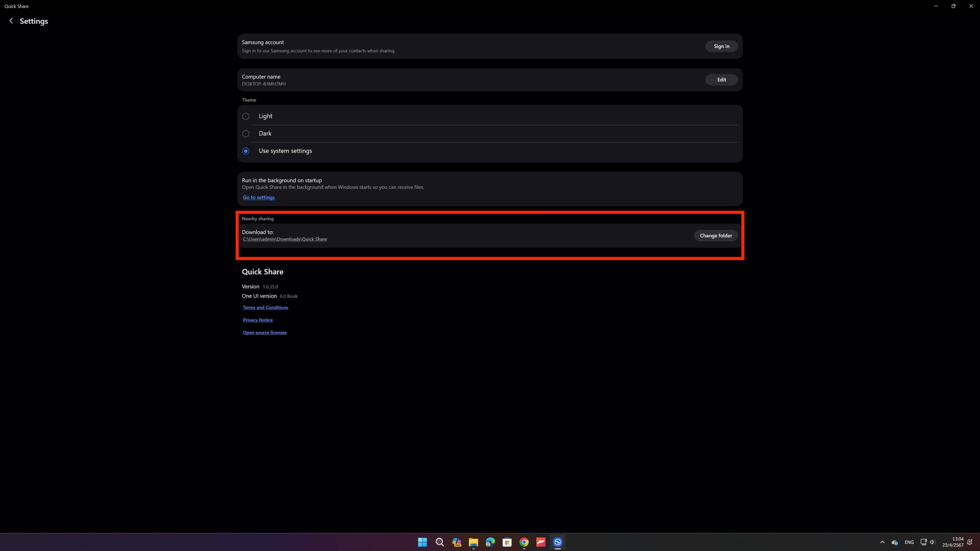The image size is (980, 551).
Task: Select the Dark theme option
Action: click(246, 134)
